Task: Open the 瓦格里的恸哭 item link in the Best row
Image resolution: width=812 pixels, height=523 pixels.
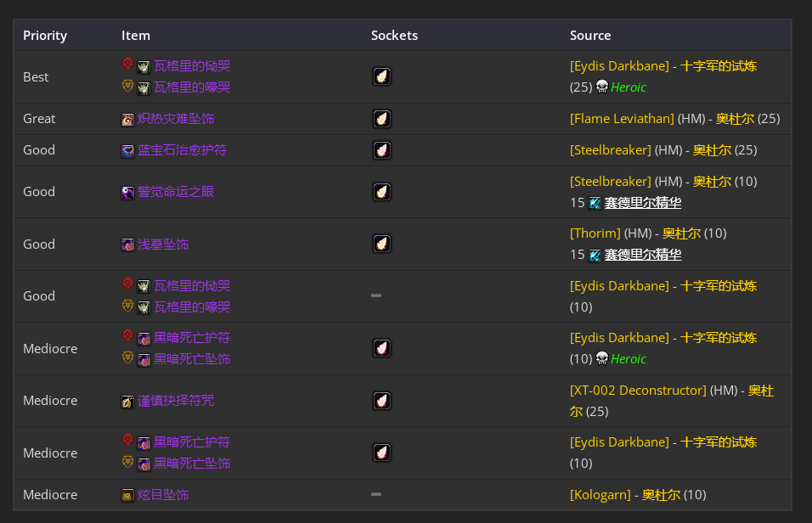Action: (191, 65)
